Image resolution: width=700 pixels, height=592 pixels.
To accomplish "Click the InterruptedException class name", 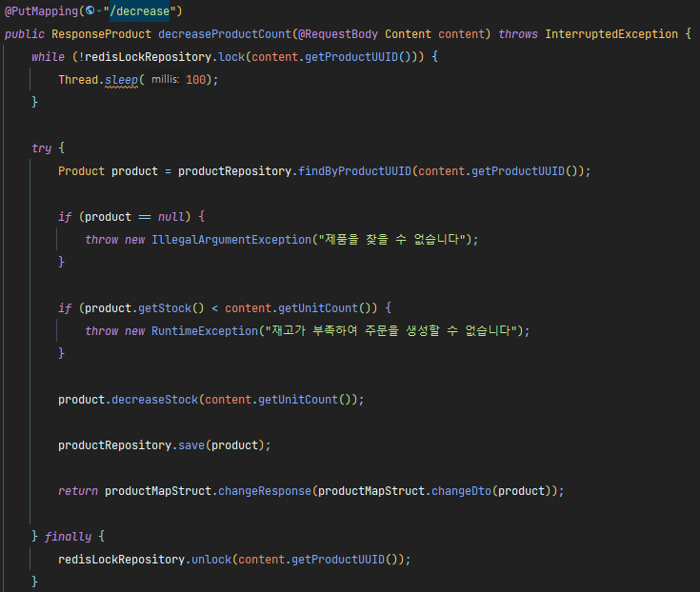I will pyautogui.click(x=611, y=34).
